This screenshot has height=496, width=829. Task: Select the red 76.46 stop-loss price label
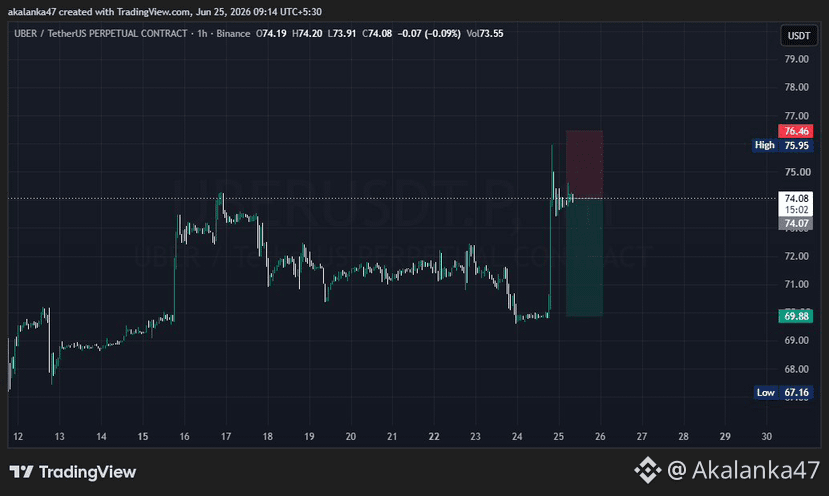tap(796, 131)
